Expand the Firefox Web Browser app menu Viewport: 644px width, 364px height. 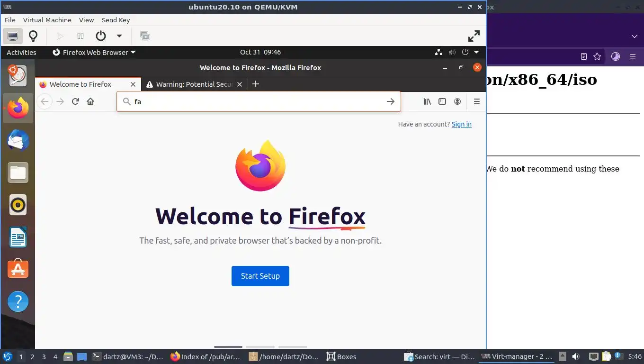click(x=94, y=52)
